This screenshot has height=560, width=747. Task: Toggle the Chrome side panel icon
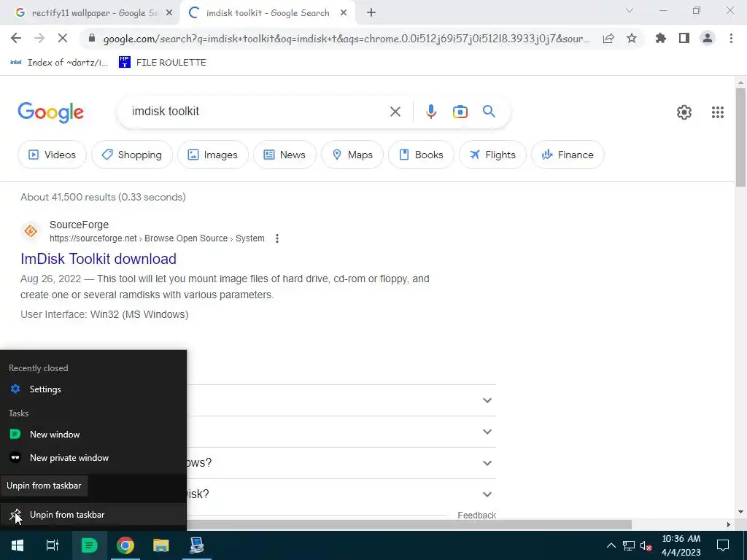click(x=684, y=39)
